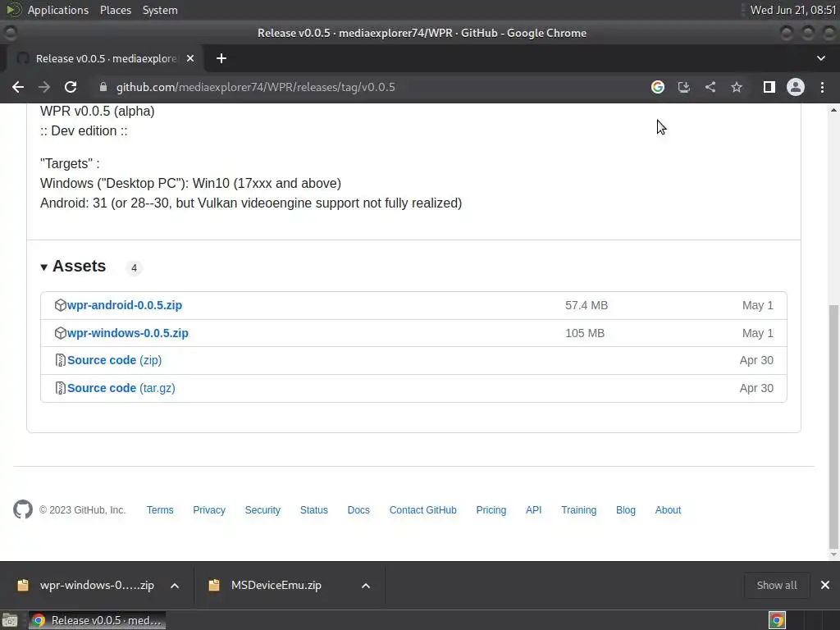Open the Privacy footer link
Image resolution: width=840 pixels, height=630 pixels.
pos(209,510)
